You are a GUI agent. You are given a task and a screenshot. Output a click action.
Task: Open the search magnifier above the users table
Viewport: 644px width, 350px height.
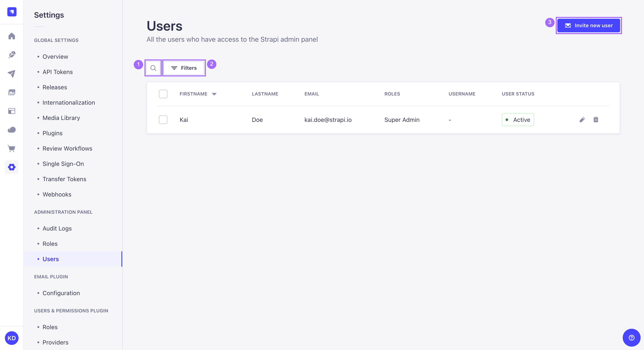(153, 68)
